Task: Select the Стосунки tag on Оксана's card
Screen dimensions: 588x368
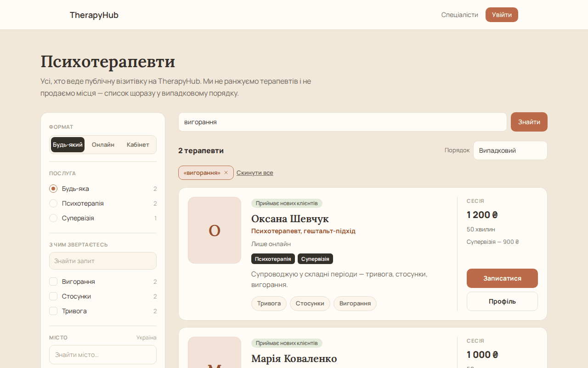Action: tap(310, 304)
